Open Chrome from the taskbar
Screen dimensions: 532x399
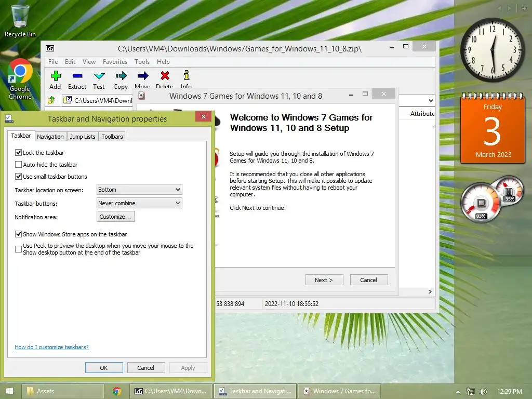(x=117, y=391)
